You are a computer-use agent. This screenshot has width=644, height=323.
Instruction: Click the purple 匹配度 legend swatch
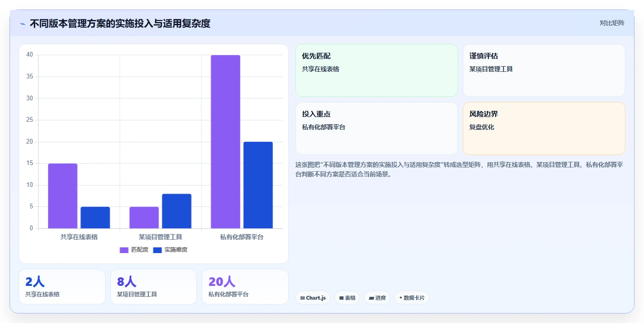coord(124,250)
